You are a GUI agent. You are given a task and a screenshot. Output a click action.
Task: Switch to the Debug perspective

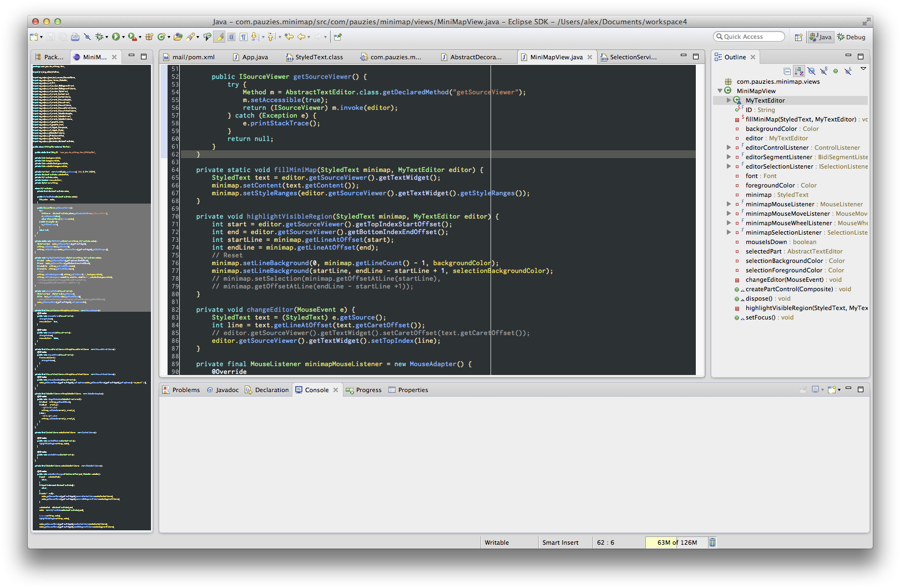coord(852,37)
